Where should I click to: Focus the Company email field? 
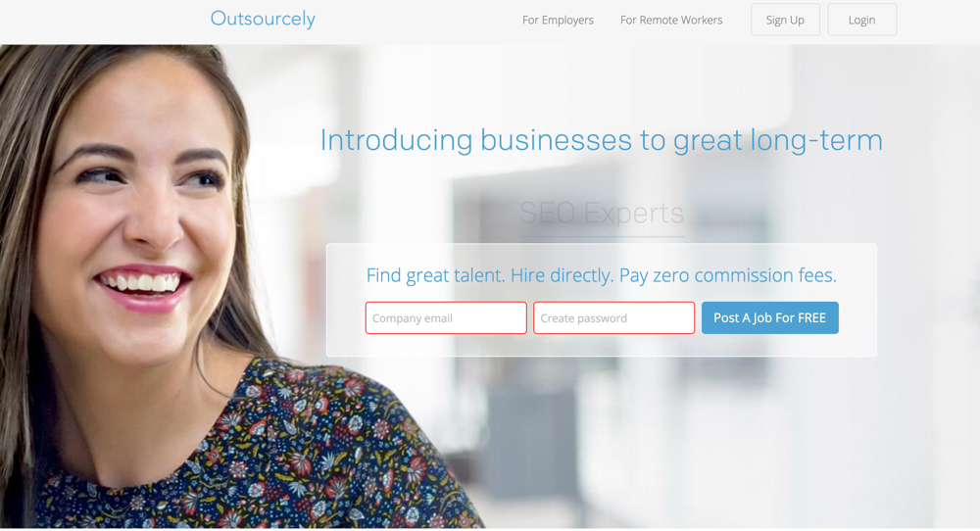(x=446, y=318)
